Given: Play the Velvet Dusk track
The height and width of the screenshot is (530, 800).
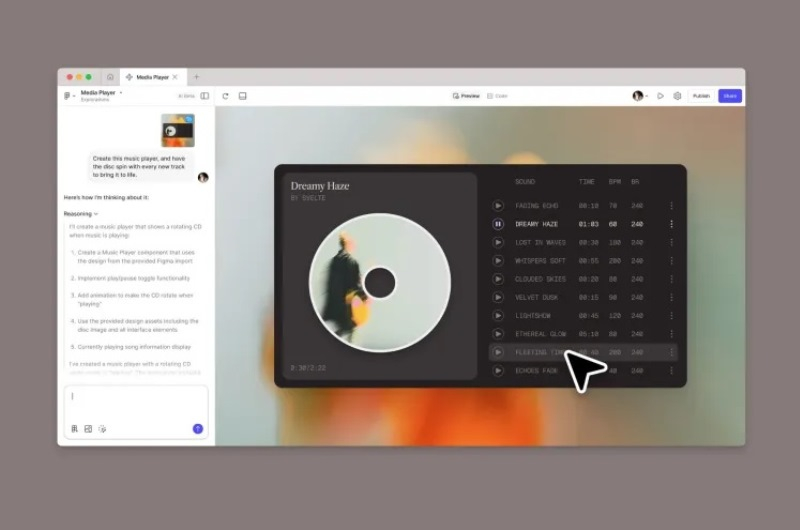Looking at the screenshot, I should [498, 297].
